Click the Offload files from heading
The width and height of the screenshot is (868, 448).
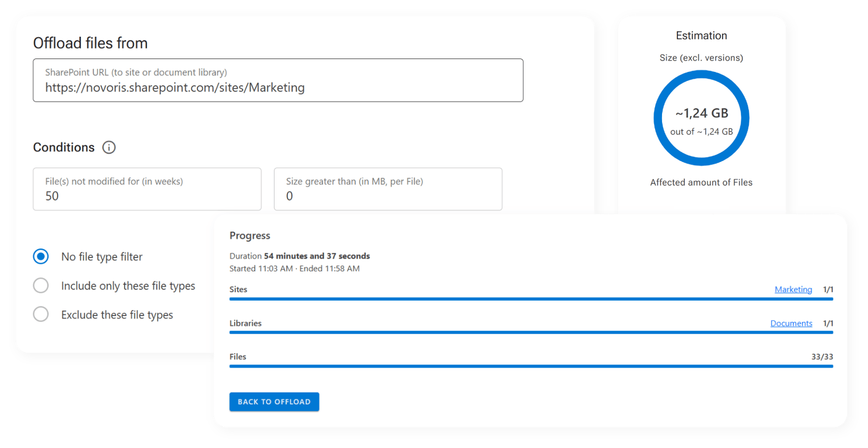(x=90, y=43)
